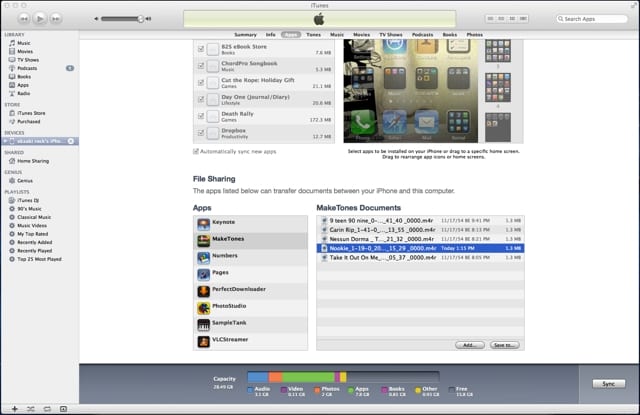Switch to the Summary tab
The image size is (640, 415).
click(245, 35)
